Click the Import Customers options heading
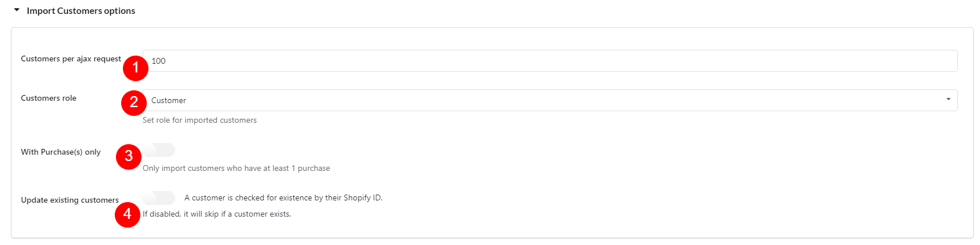This screenshot has width=980, height=245. [81, 11]
